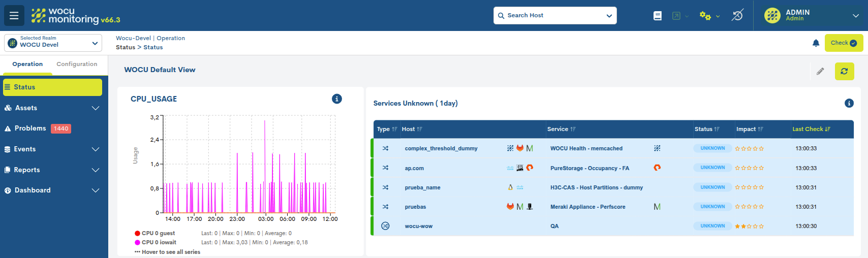Click the disabled auto-refresh clock icon

click(737, 16)
